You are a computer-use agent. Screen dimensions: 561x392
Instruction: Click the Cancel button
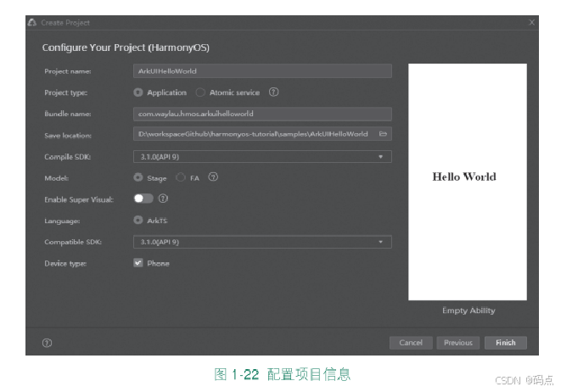coord(411,343)
